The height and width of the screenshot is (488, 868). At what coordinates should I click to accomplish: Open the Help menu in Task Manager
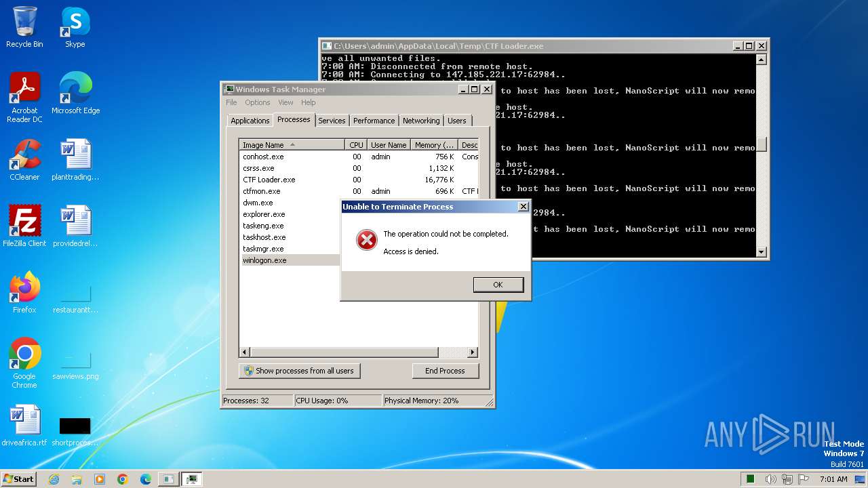(x=309, y=103)
